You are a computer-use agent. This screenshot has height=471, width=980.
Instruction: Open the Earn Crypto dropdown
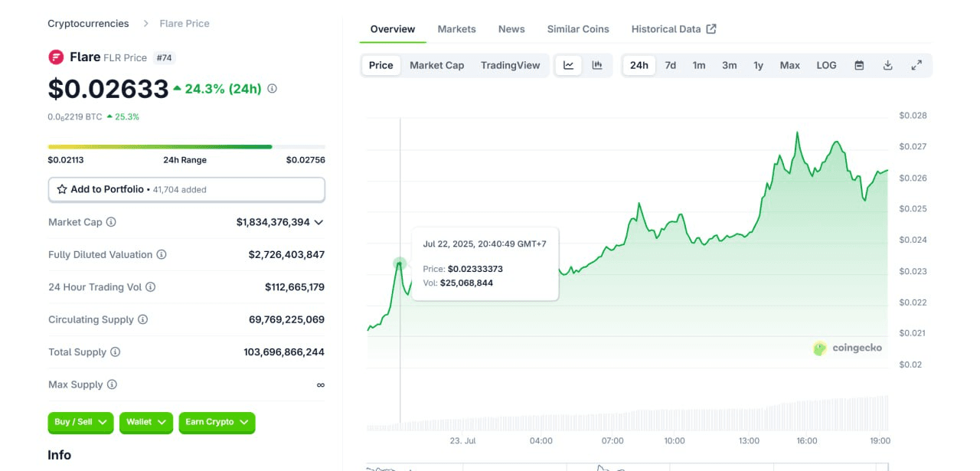[217, 422]
